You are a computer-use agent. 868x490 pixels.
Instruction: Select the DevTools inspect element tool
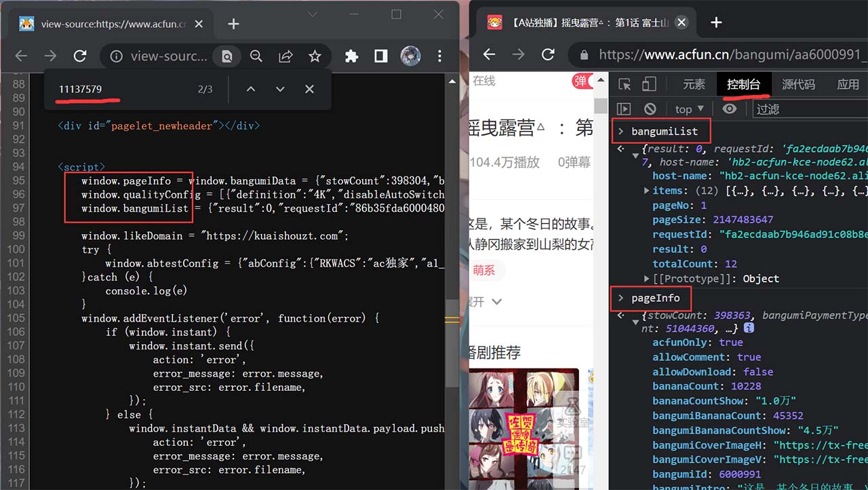(x=625, y=84)
